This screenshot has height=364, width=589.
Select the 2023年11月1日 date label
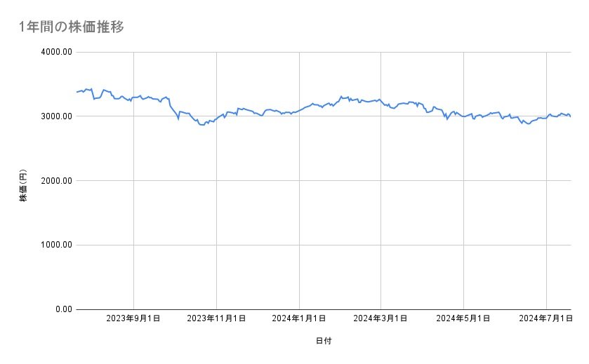point(216,318)
